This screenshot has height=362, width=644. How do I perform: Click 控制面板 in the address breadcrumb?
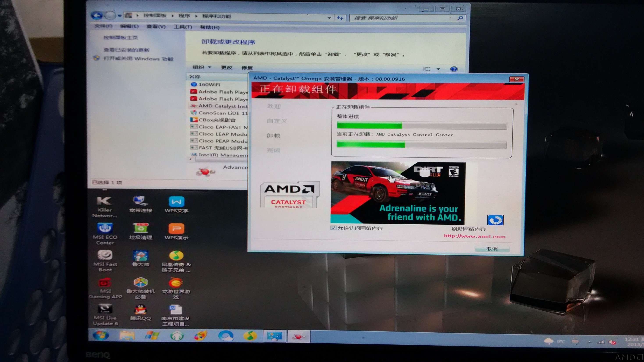(155, 16)
